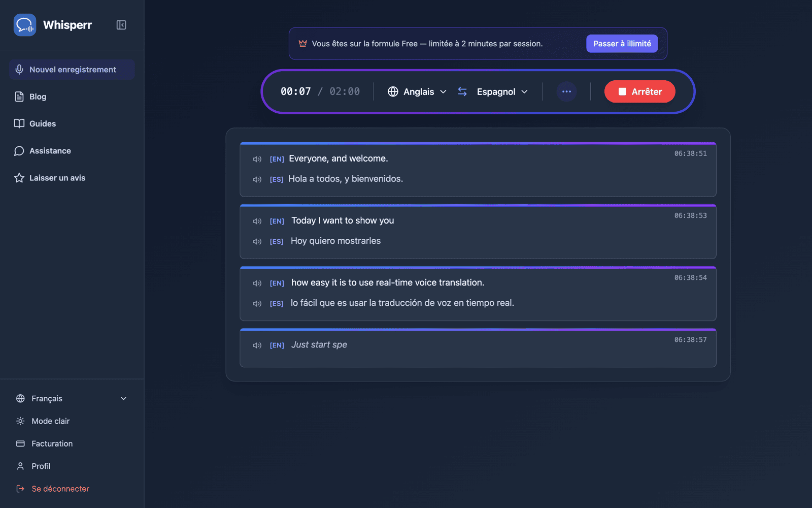Select text 'Everyone, and welcome.'
Screen dimensions: 812x508
coord(339,158)
